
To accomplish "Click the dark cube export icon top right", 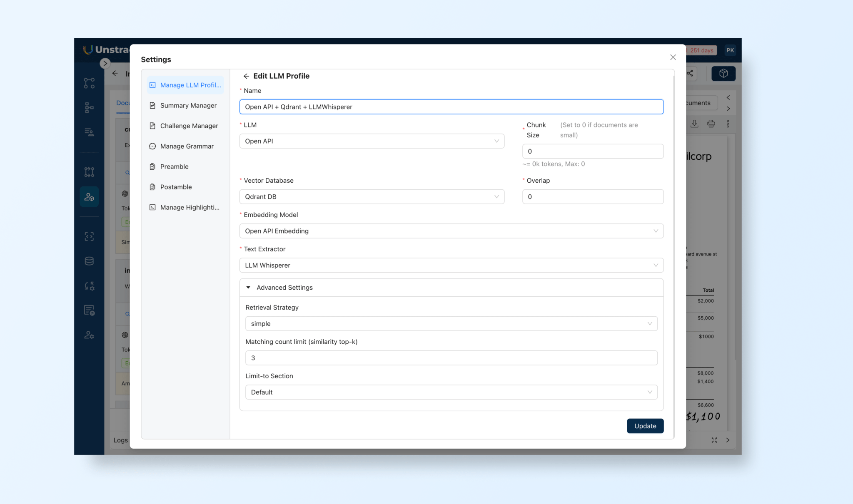I will pos(723,73).
